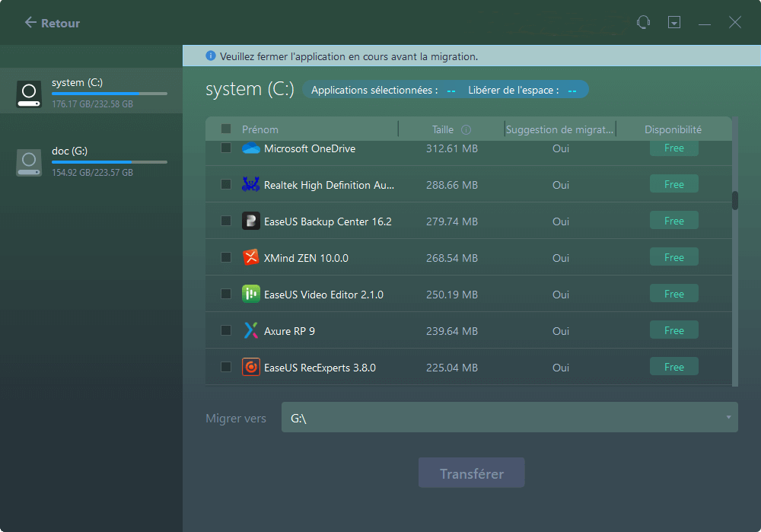Viewport: 761px width, 532px height.
Task: Sort by the Disponibilité column header
Action: coord(673,129)
